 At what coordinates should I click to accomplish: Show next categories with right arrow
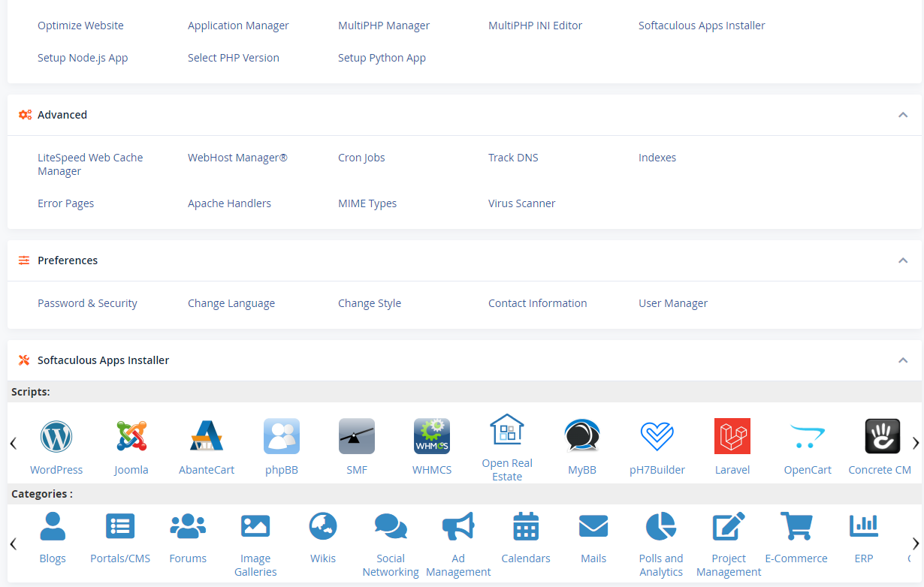(x=916, y=543)
